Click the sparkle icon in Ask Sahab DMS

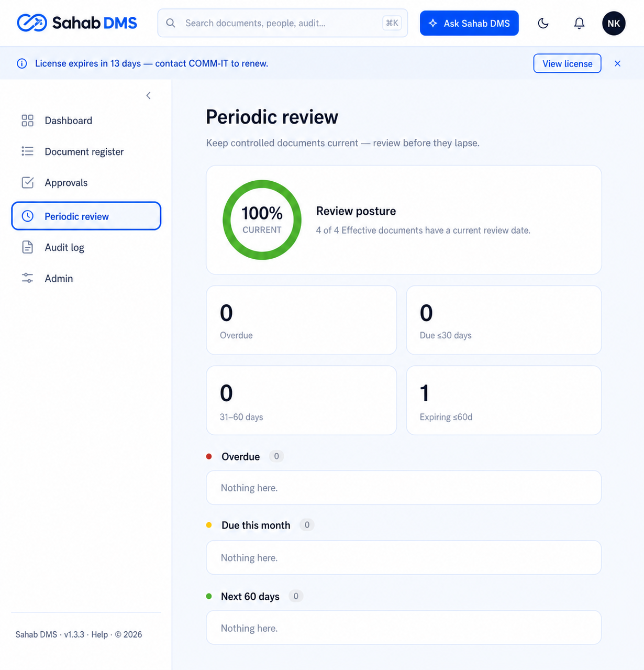coord(433,23)
